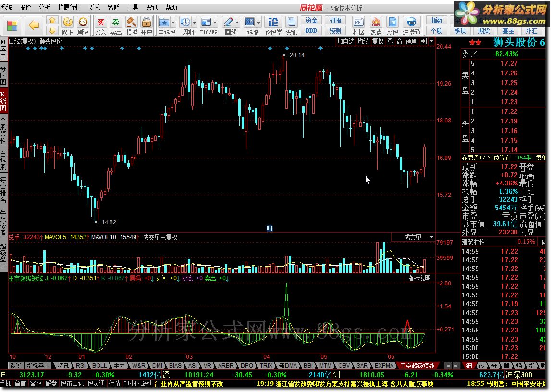Click the up arrow toolbar icon
Viewport: 551px width, 392px height.
(52, 20)
